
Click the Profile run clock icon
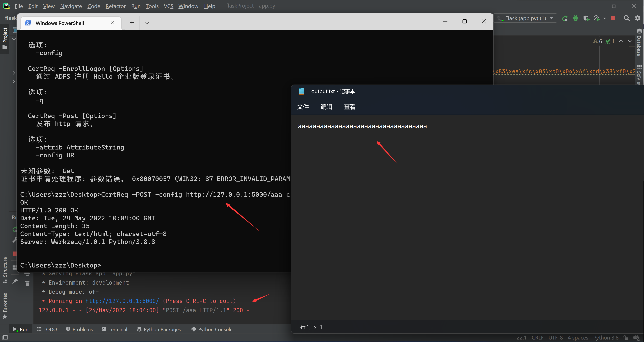[597, 18]
